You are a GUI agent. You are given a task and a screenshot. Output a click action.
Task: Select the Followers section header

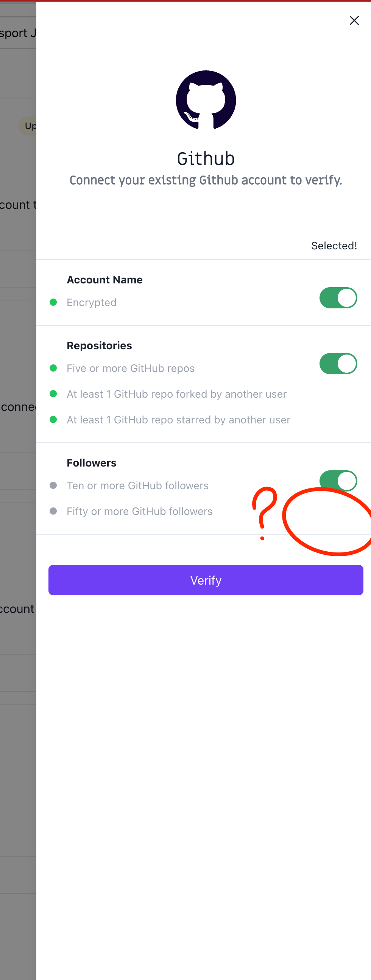[x=91, y=463]
